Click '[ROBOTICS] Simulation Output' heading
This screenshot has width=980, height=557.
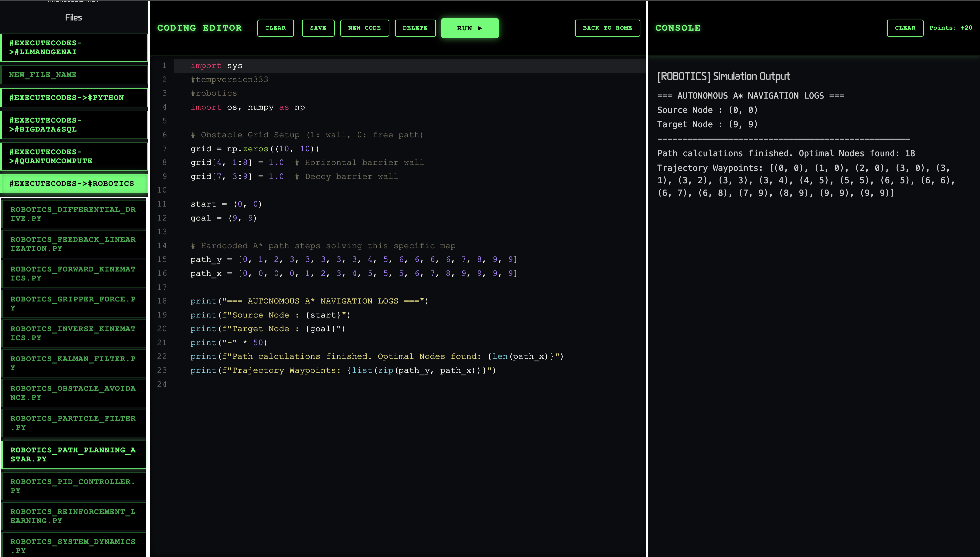724,77
